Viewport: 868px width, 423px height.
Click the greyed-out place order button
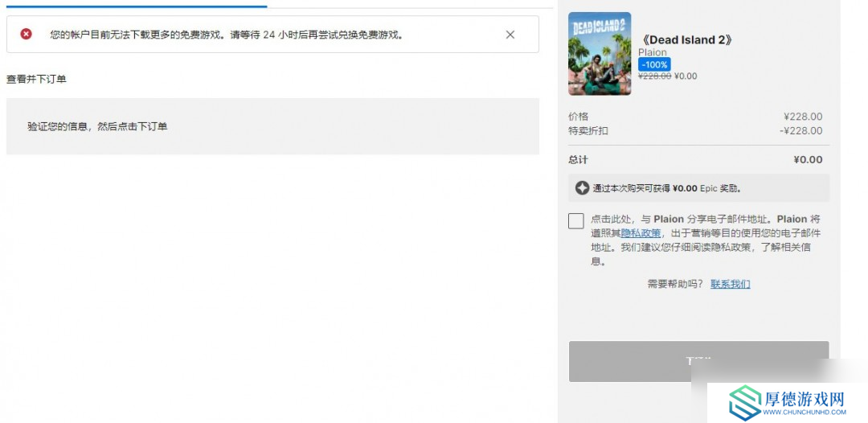coord(698,361)
